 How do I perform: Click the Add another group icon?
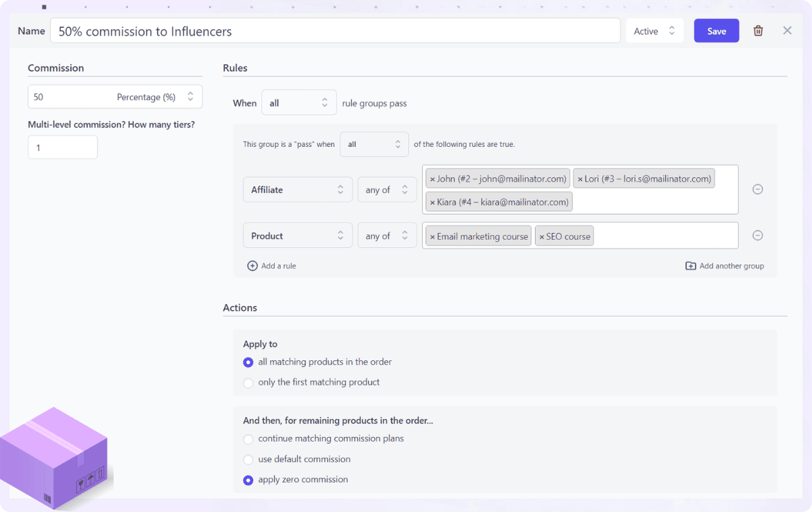click(690, 265)
